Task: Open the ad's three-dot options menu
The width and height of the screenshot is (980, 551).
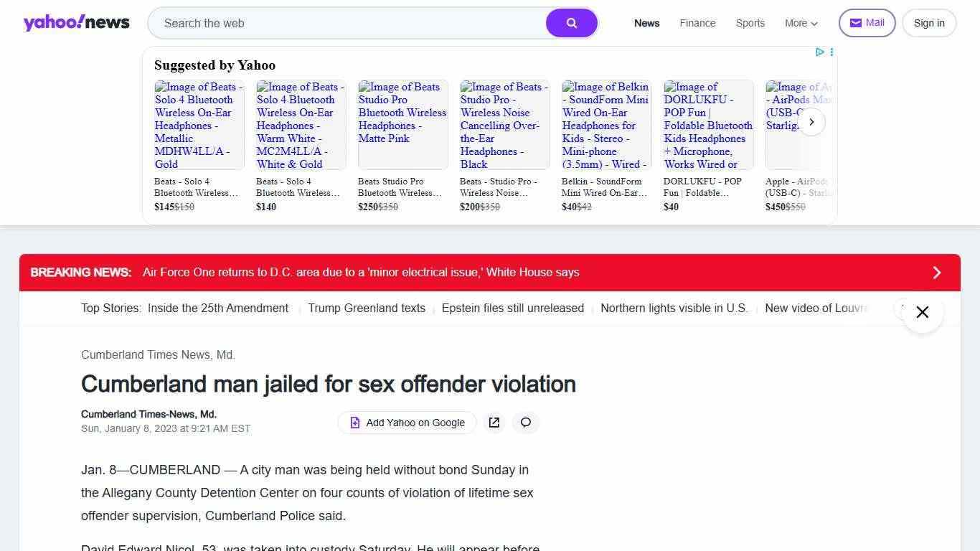Action: pyautogui.click(x=831, y=52)
